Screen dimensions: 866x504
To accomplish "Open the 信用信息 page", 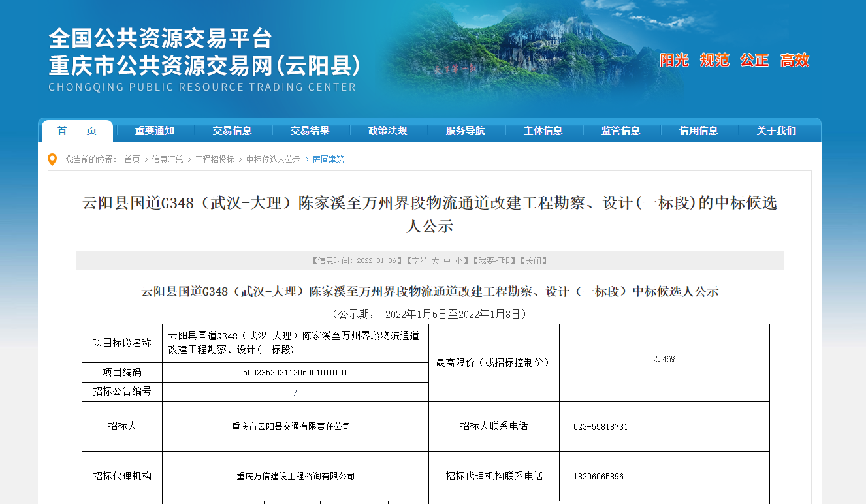I will [699, 131].
